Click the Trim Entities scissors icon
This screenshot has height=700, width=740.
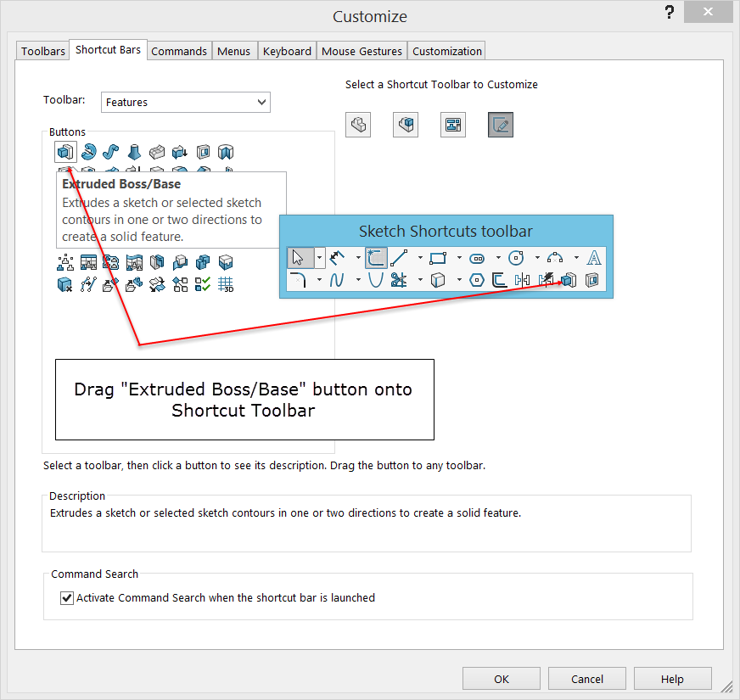tap(399, 280)
